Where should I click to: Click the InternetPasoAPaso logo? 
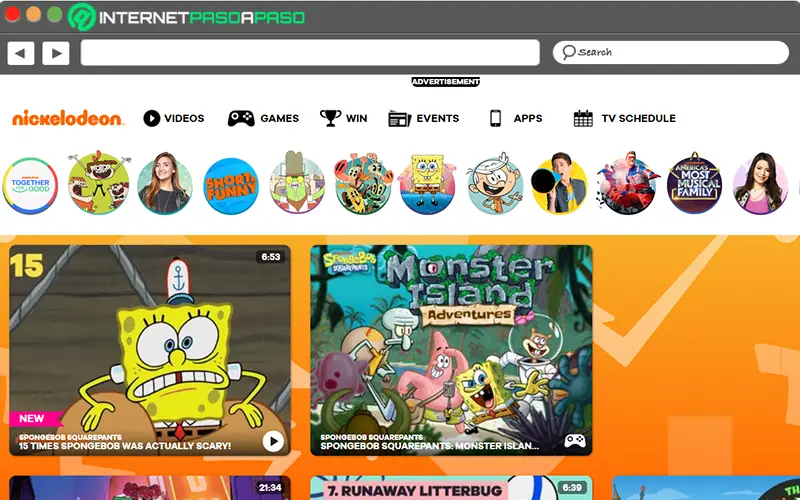[x=187, y=17]
